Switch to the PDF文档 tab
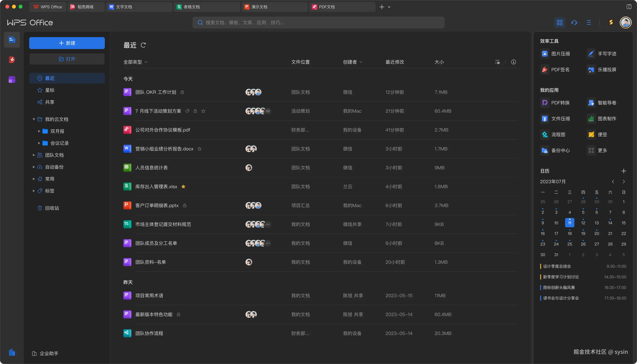 (x=327, y=7)
